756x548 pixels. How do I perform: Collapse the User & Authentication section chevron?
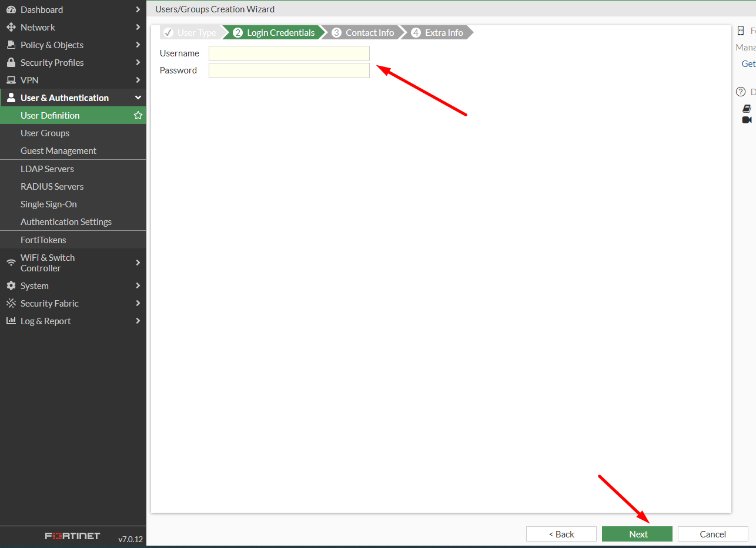pos(138,98)
